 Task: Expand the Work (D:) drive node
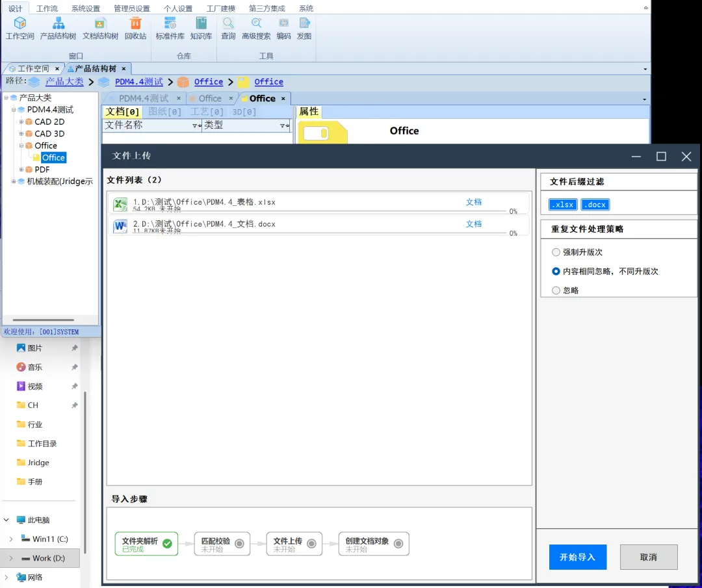click(x=11, y=559)
